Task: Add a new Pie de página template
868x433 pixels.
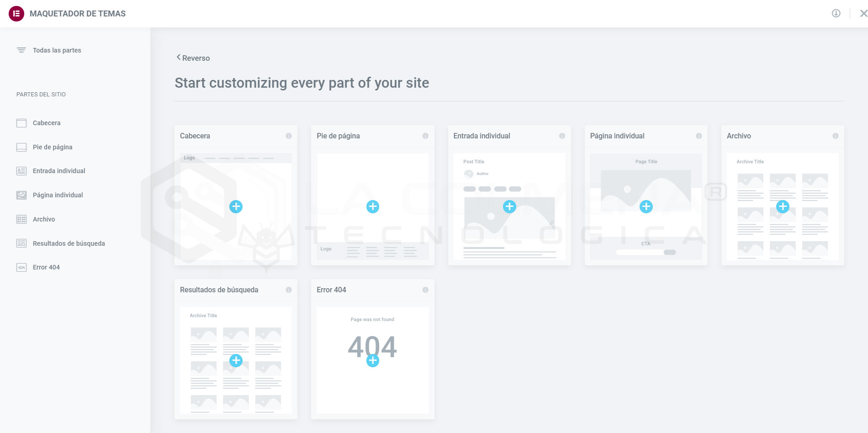Action: click(x=372, y=206)
